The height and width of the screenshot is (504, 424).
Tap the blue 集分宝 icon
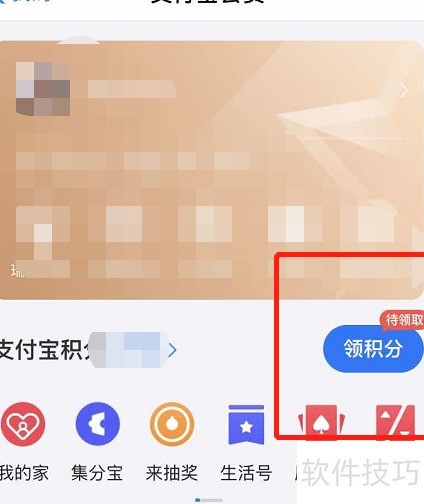pyautogui.click(x=98, y=424)
